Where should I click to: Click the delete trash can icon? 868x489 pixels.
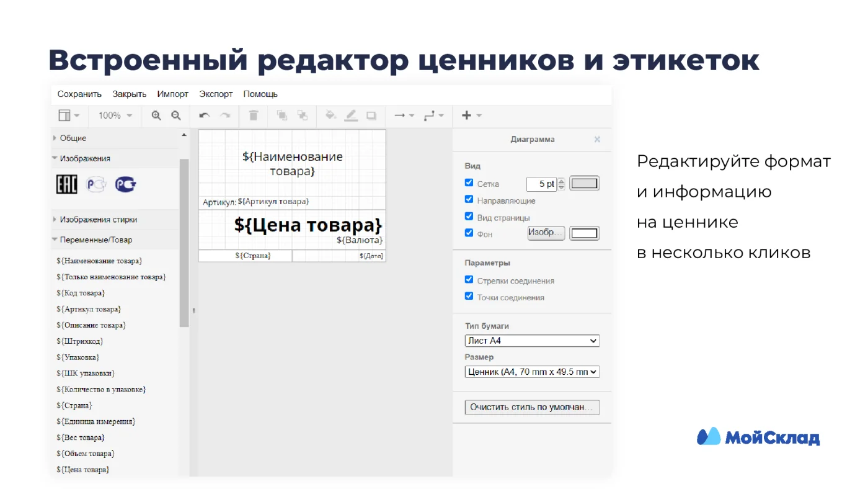254,115
